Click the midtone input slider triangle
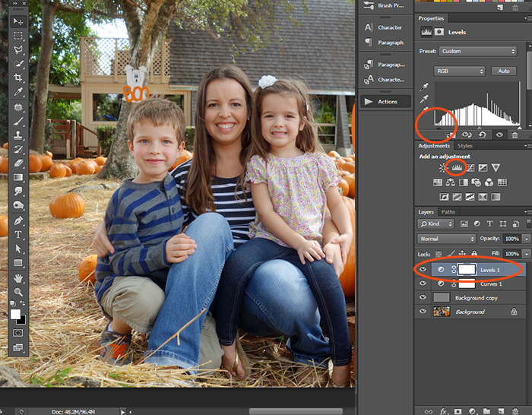The width and height of the screenshot is (532, 415). 479,128
